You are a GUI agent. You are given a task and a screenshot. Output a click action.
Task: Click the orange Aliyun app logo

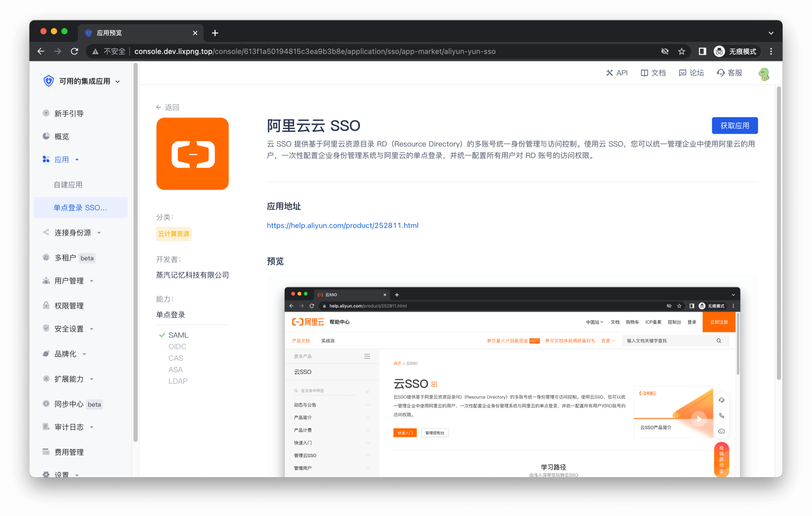pos(192,154)
